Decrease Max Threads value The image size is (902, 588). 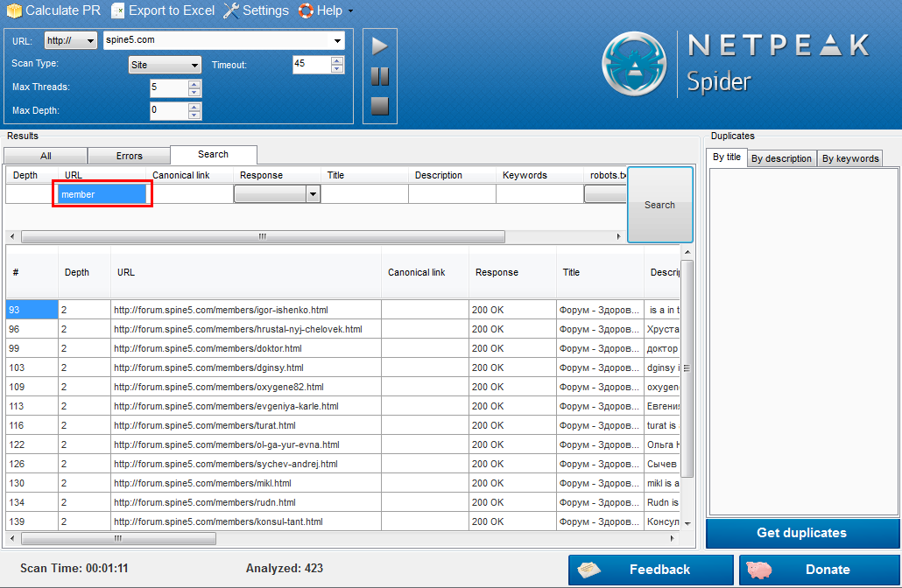194,92
